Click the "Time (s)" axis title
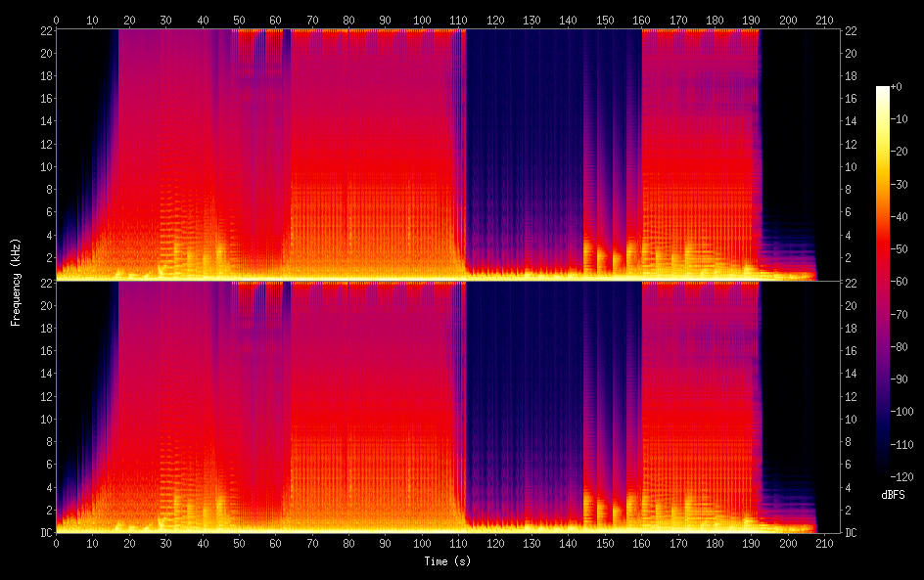Image resolution: width=924 pixels, height=580 pixels. pyautogui.click(x=446, y=561)
